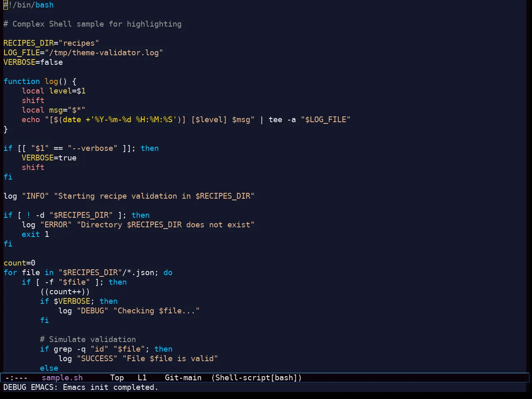This screenshot has height=399, width=532.
Task: Click 'local msg="$*"' line
Action: (x=54, y=110)
